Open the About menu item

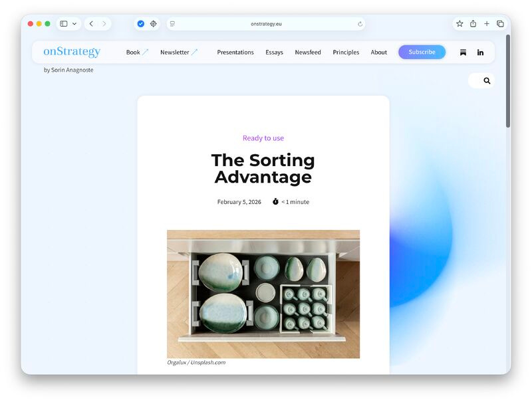(x=378, y=52)
